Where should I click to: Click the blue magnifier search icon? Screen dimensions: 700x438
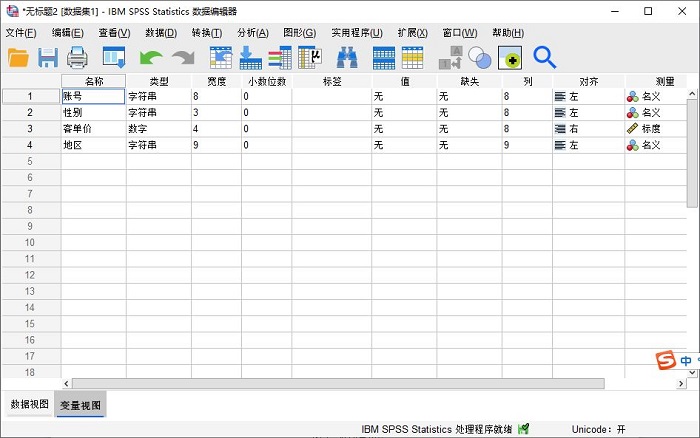click(544, 58)
